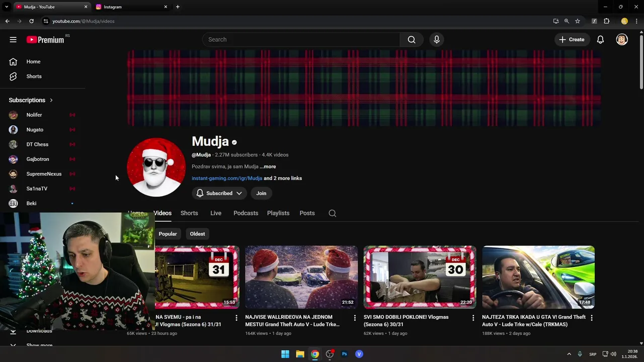
Task: Click the zoom icon in address bar
Action: (x=567, y=21)
